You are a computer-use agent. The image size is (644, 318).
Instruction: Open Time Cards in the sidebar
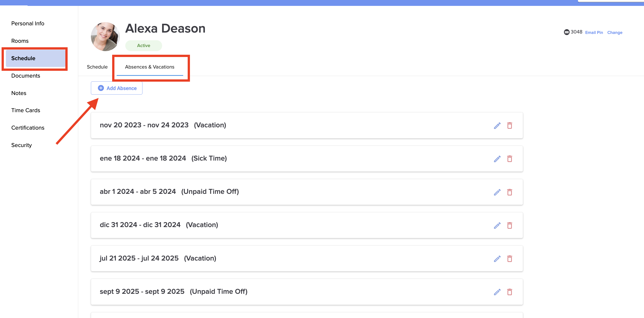(x=26, y=110)
